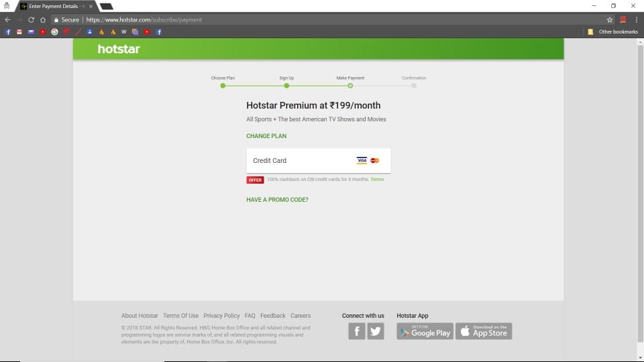Screen dimensions: 644x362
Task: Open Privacy Policy footer link
Action: click(221, 316)
